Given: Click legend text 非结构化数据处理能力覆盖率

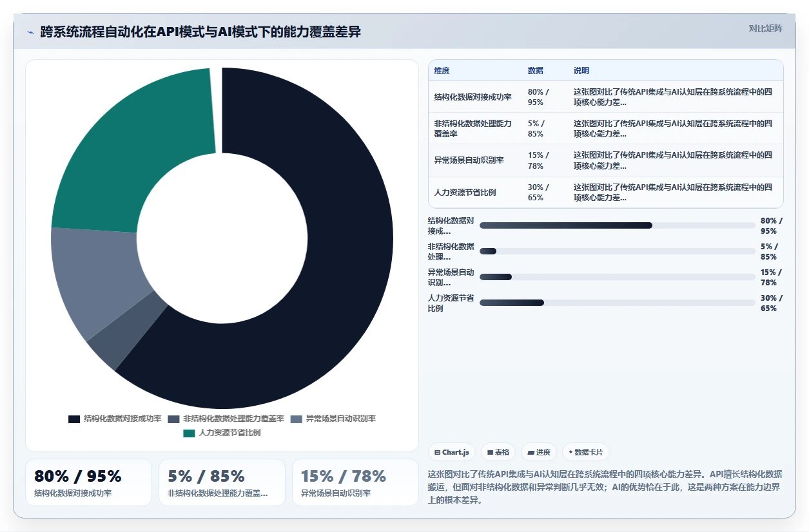Looking at the screenshot, I should [233, 419].
